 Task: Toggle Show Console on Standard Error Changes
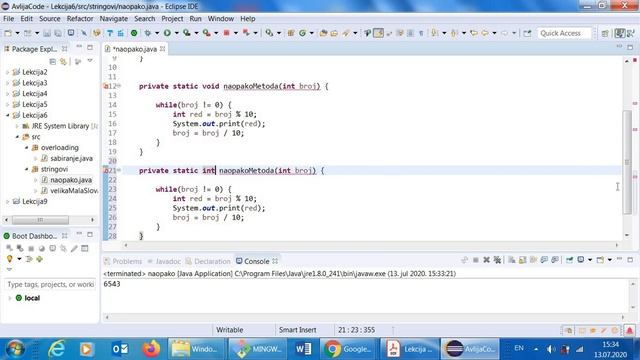(555, 260)
